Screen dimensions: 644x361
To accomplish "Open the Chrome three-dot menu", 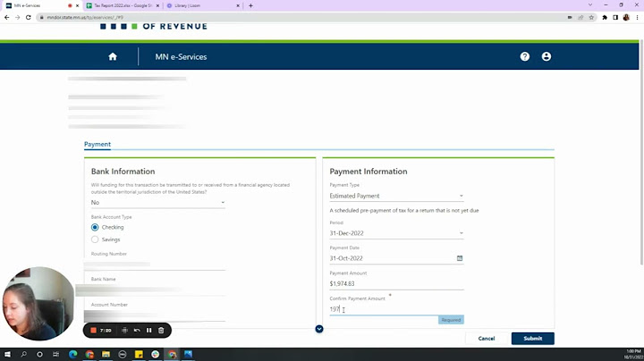I will pyautogui.click(x=637, y=17).
